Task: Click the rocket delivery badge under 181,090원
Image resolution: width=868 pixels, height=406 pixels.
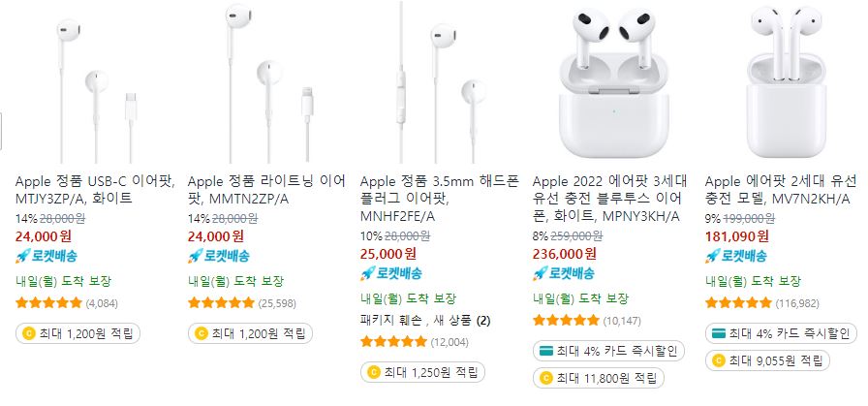Action: [736, 256]
